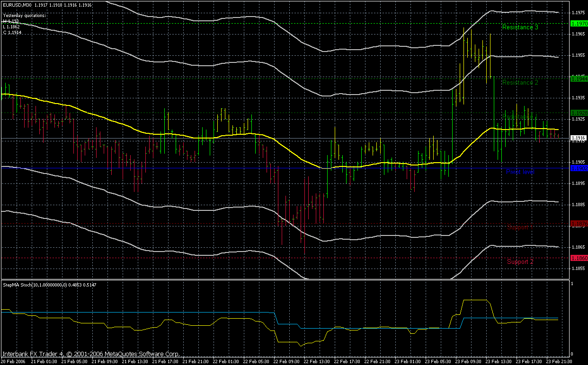Click the 1.1895 price axis value
Screen dimensions: 588x365
point(579,183)
